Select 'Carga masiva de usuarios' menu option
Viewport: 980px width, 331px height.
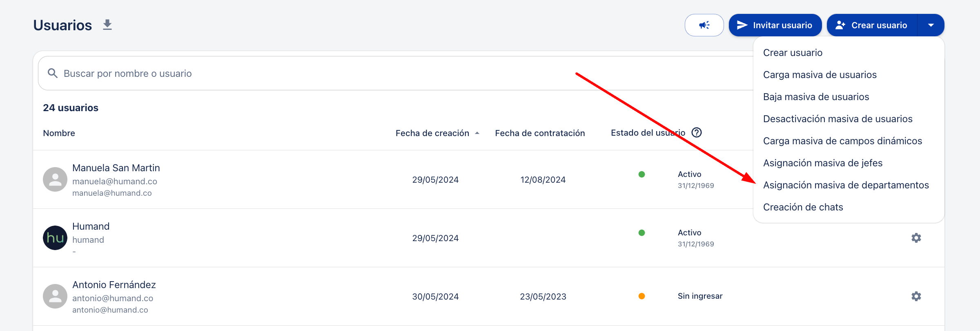820,75
